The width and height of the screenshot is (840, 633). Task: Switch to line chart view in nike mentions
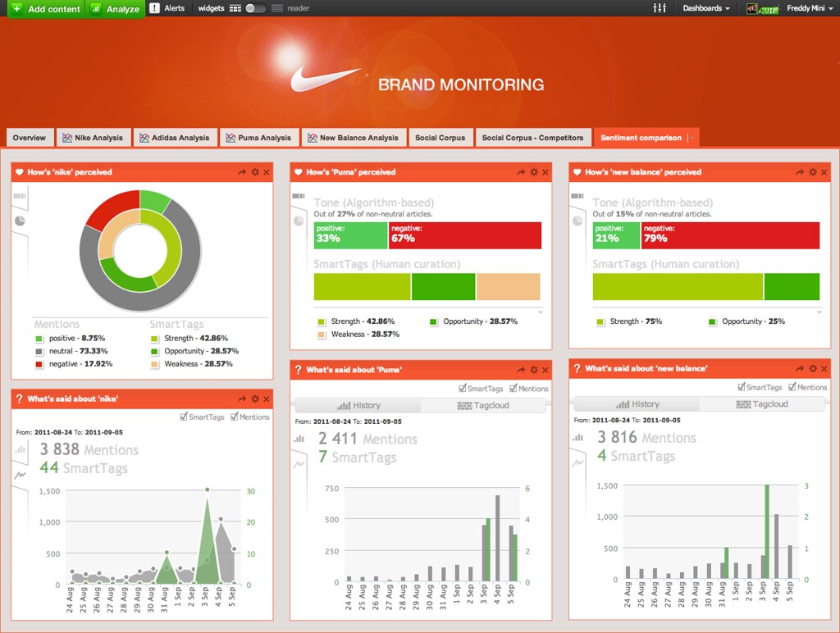(21, 475)
